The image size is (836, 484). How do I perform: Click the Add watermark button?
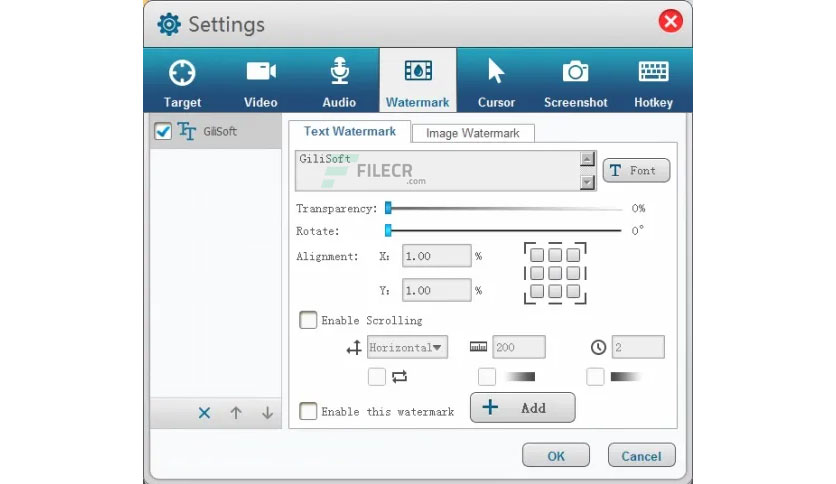click(522, 408)
